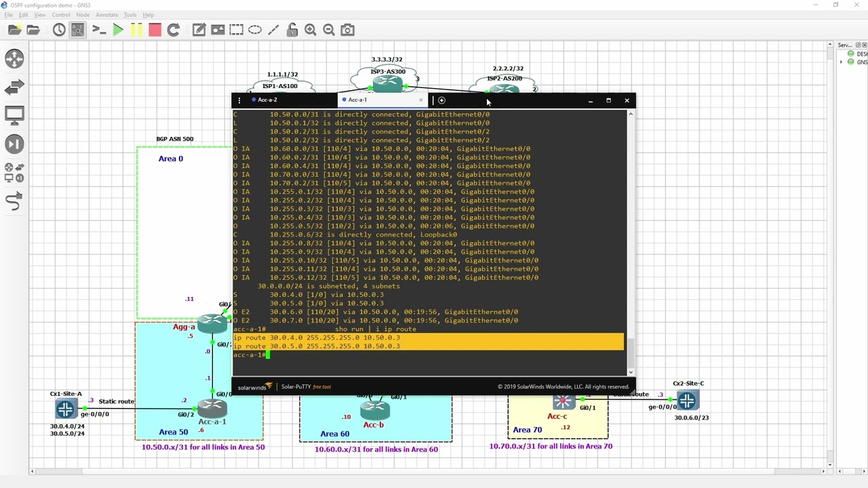Add a note with the edit icon

[199, 30]
